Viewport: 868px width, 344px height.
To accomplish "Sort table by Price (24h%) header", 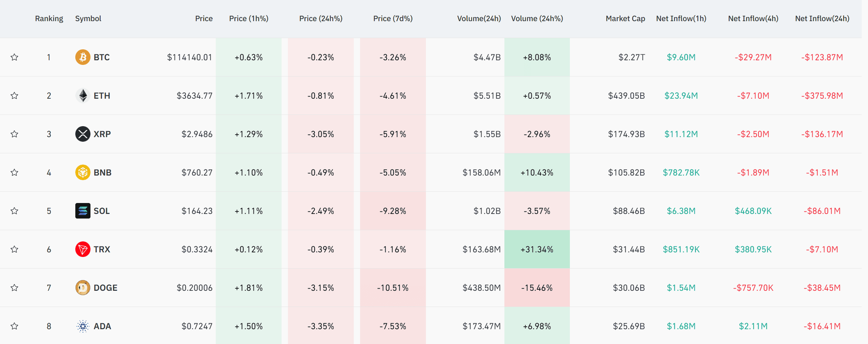I will [x=320, y=19].
